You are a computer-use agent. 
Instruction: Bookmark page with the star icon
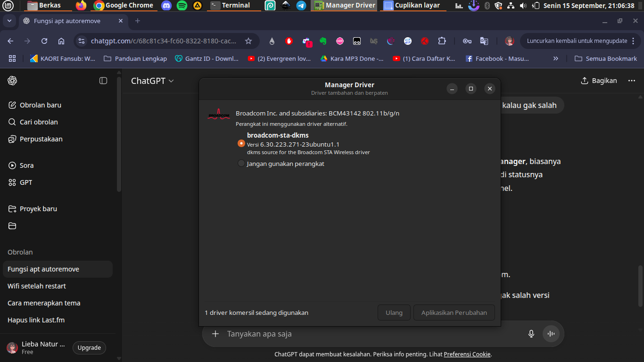248,41
